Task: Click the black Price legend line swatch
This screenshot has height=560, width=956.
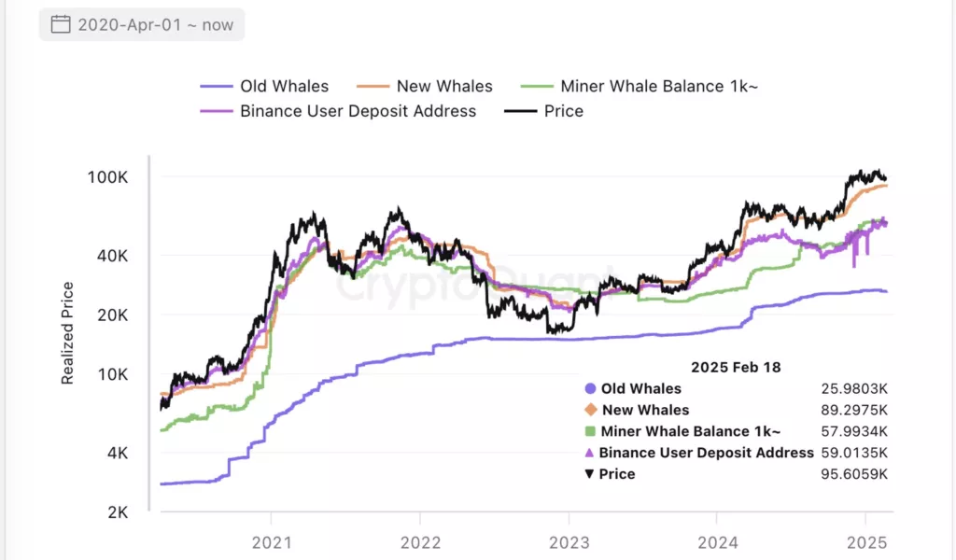Action: (x=521, y=111)
